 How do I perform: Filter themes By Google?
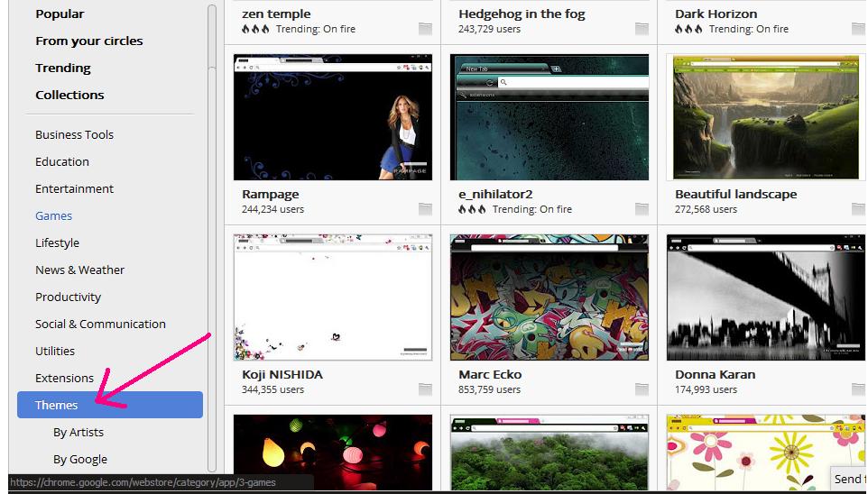click(80, 460)
